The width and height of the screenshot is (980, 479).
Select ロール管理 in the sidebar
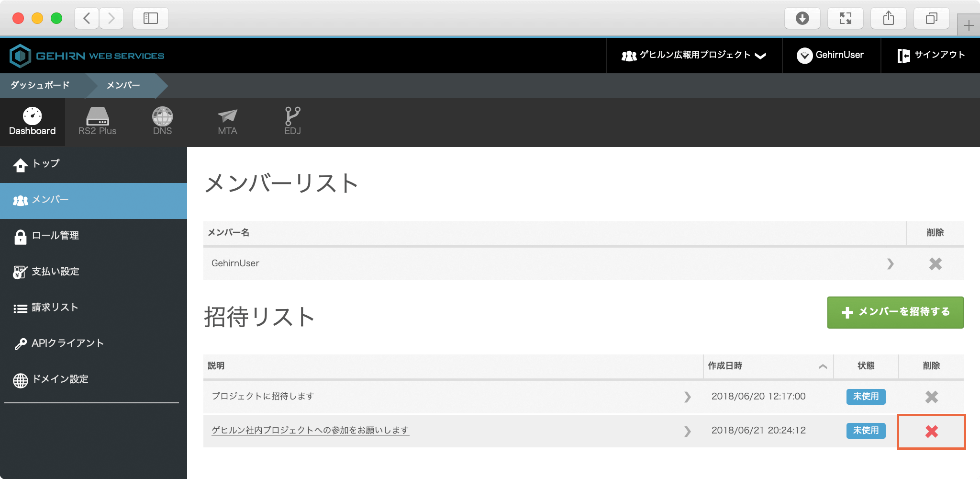tap(55, 236)
